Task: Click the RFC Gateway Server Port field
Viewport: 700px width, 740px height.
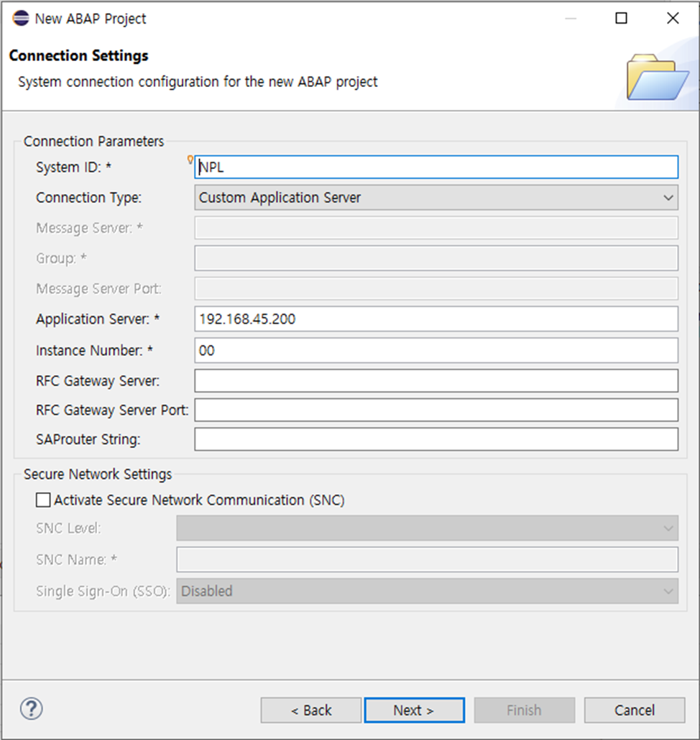Action: 436,410
